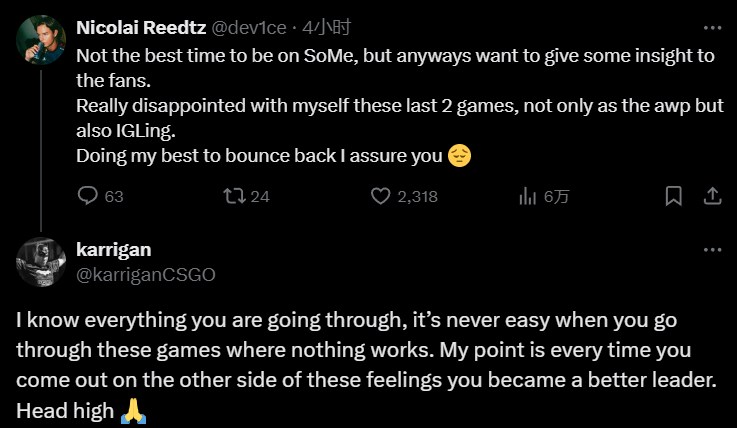Open more options on karrigan's reply

711,249
